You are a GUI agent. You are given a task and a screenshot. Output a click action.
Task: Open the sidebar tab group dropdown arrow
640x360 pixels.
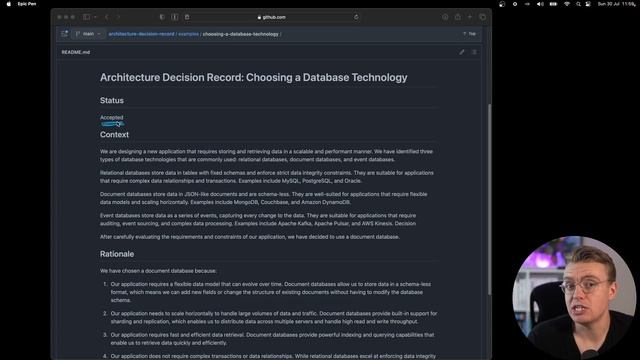95,17
